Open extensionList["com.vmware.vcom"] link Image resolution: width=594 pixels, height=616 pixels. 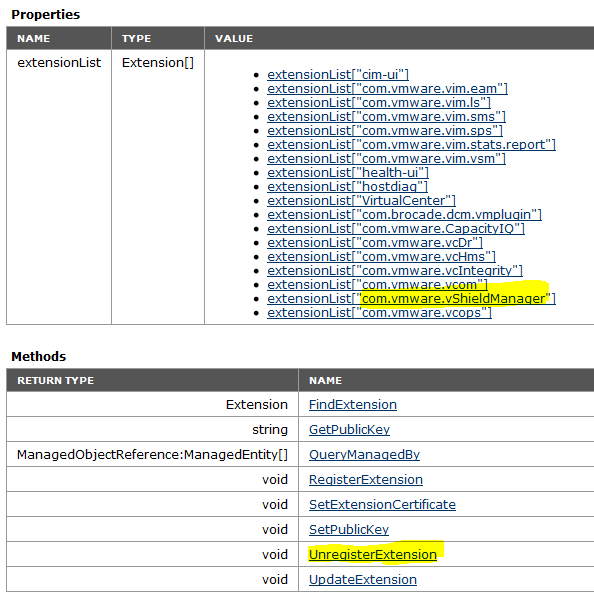click(377, 284)
